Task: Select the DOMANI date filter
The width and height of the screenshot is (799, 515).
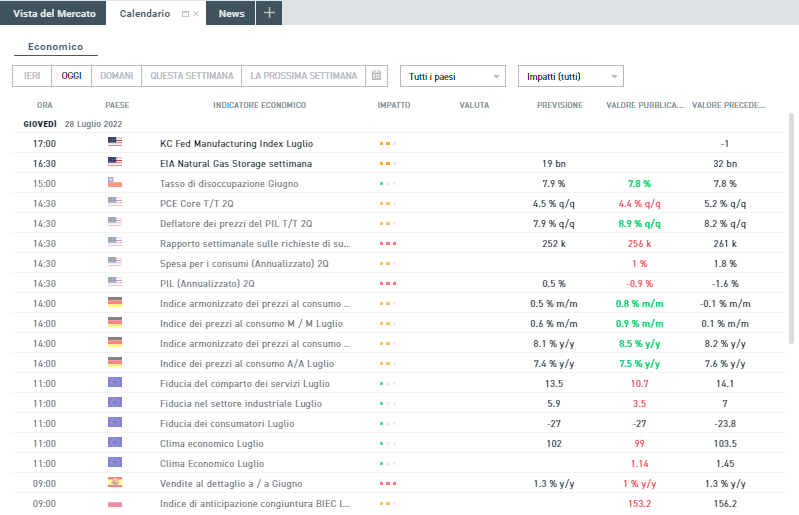Action: pos(115,76)
